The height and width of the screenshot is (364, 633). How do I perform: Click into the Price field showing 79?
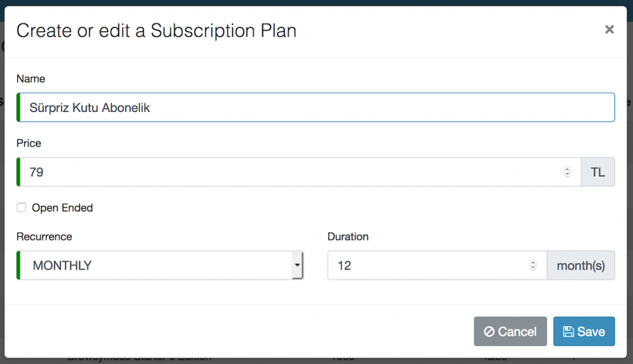tap(299, 172)
